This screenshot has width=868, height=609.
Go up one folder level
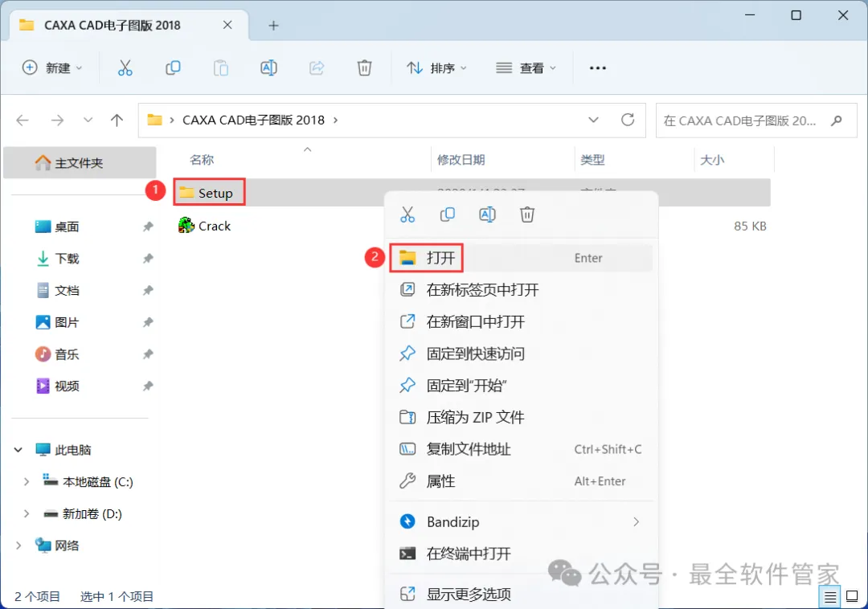[x=117, y=120]
